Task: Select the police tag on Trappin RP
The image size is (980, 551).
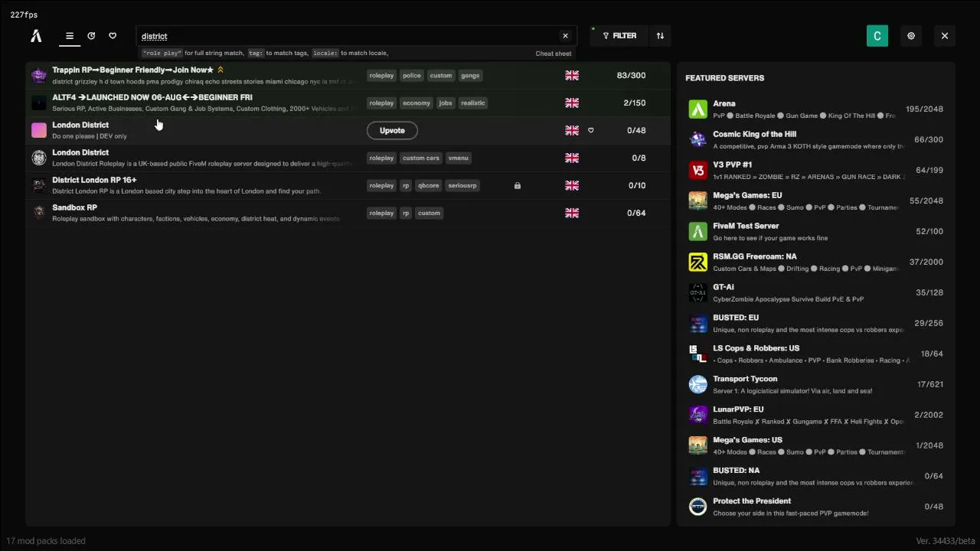Action: pyautogui.click(x=412, y=75)
